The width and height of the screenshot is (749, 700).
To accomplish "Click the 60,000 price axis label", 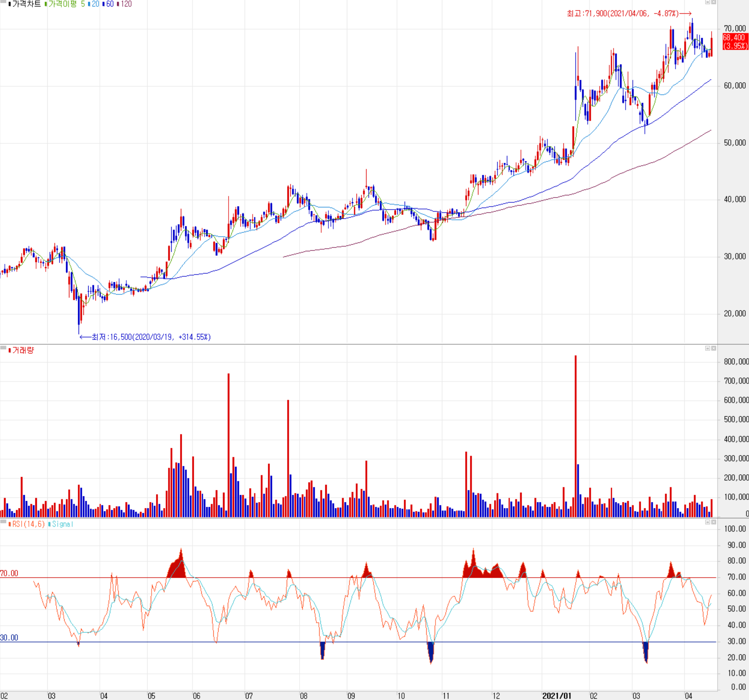I will pyautogui.click(x=735, y=86).
